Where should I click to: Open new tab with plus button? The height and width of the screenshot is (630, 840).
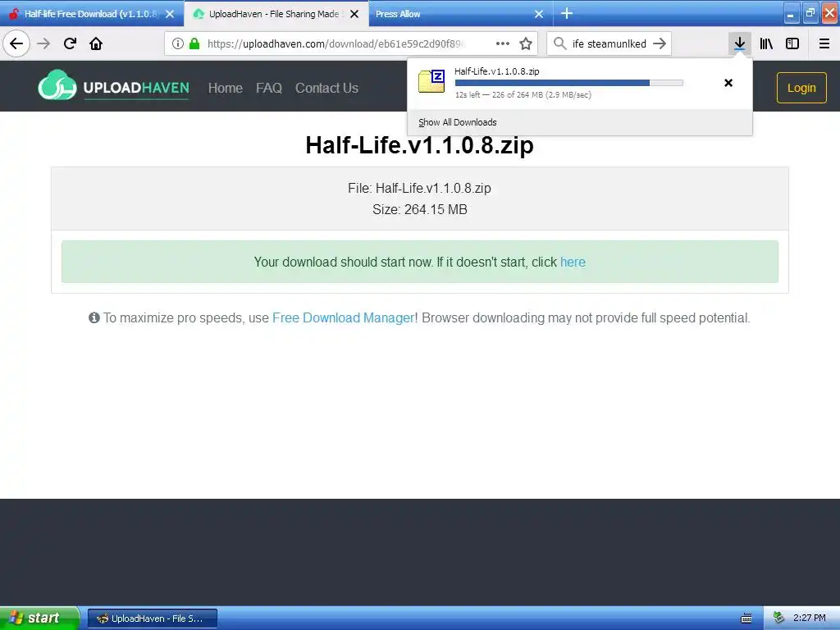pyautogui.click(x=567, y=13)
